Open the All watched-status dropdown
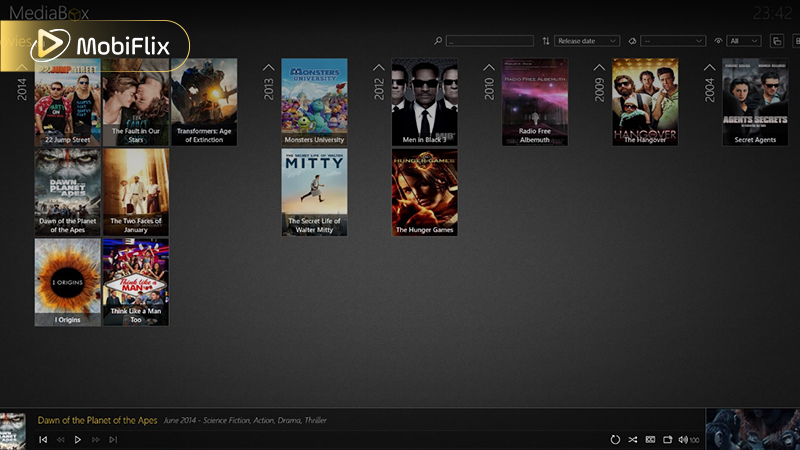 [744, 41]
